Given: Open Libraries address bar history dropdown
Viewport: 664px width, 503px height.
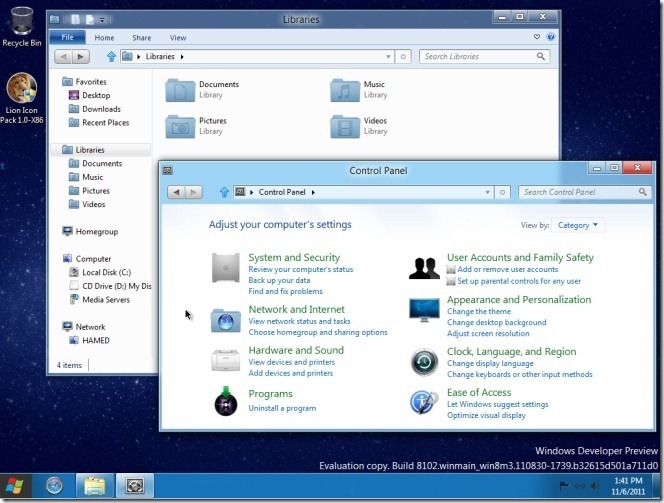Looking at the screenshot, I should pyautogui.click(x=388, y=56).
